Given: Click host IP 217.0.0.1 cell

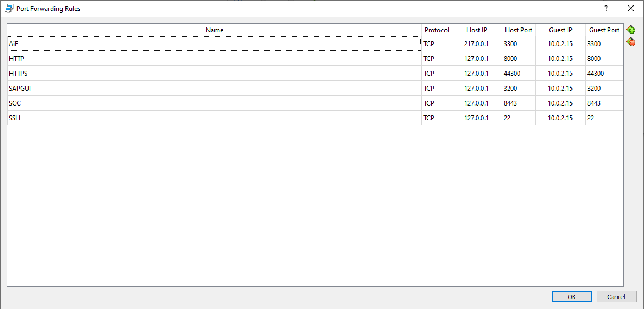Looking at the screenshot, I should tap(476, 44).
